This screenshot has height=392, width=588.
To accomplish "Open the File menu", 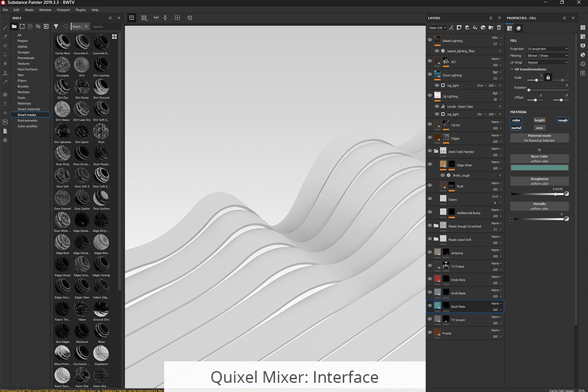I will coord(6,10).
